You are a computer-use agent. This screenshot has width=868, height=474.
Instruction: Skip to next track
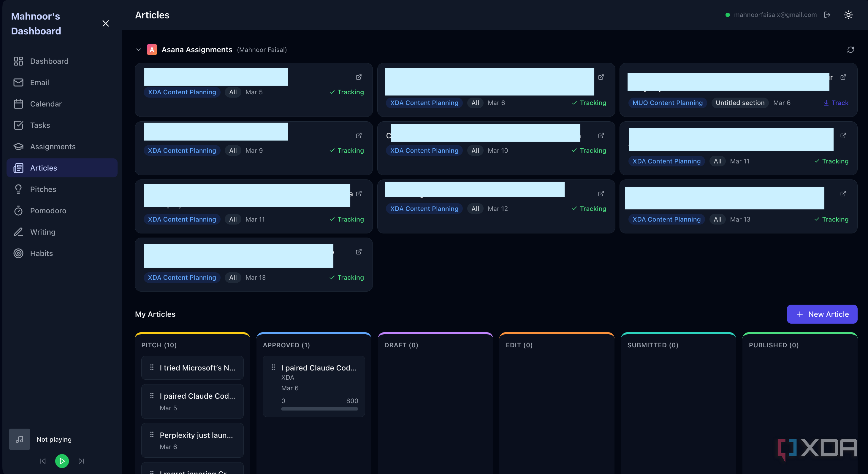click(x=81, y=461)
